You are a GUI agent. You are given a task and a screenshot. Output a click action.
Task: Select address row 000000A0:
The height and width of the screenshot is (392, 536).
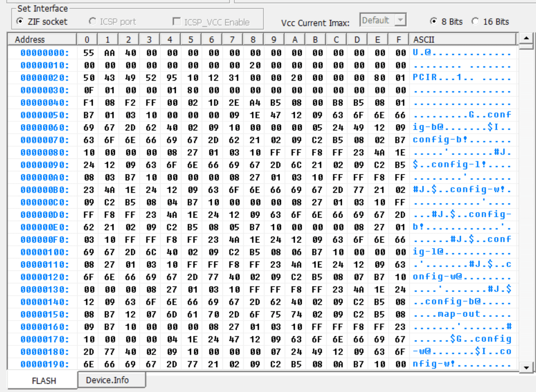44,178
